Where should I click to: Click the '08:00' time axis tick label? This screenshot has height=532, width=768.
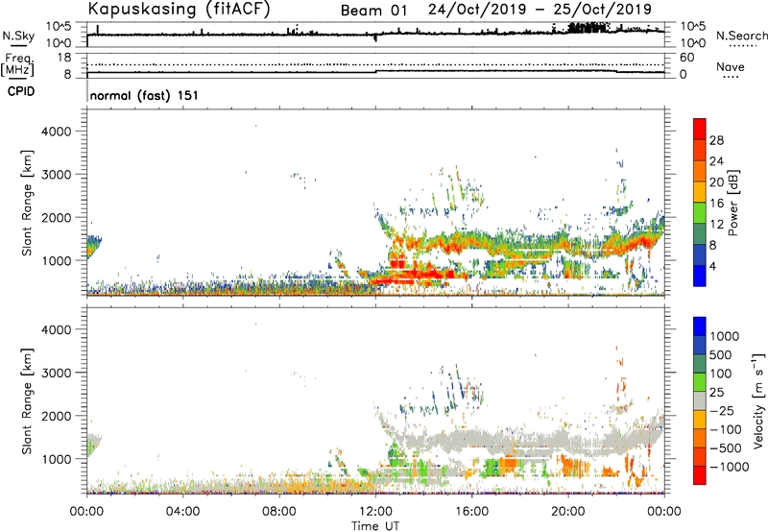[x=278, y=512]
